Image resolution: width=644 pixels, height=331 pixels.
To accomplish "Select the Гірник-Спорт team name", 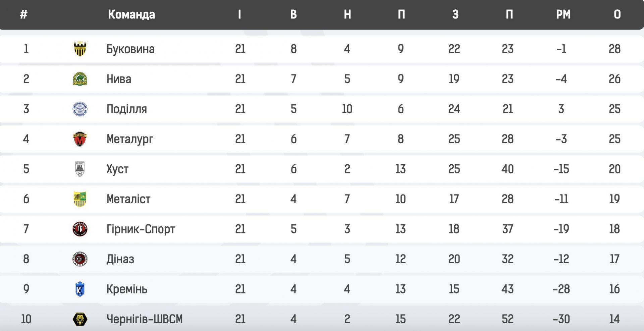I will coord(141,229).
